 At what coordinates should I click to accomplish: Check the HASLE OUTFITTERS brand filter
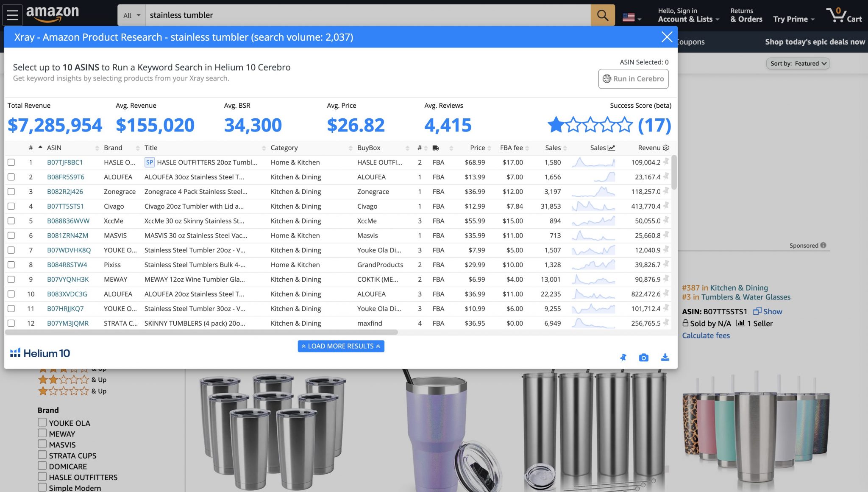42,476
